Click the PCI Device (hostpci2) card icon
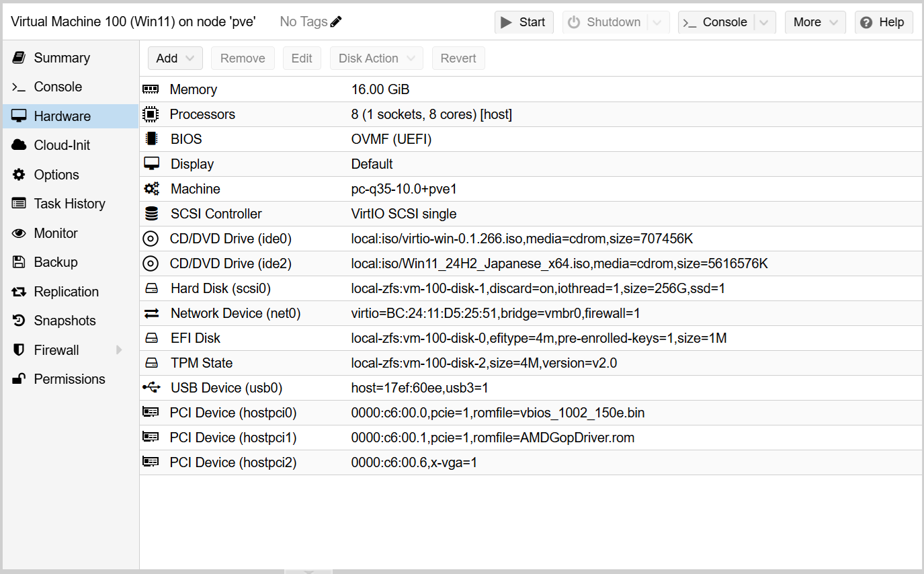Screen dimensions: 924x574 coord(151,462)
